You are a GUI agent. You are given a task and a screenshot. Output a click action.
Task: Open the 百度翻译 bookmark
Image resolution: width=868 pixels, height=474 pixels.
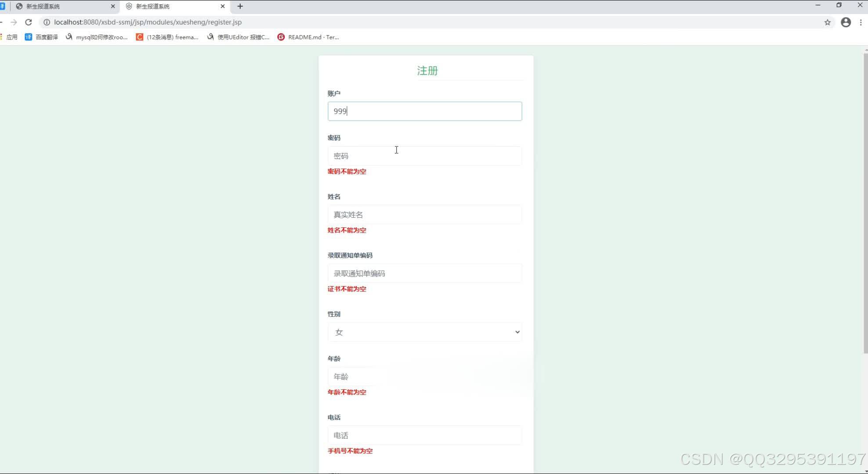click(x=42, y=37)
